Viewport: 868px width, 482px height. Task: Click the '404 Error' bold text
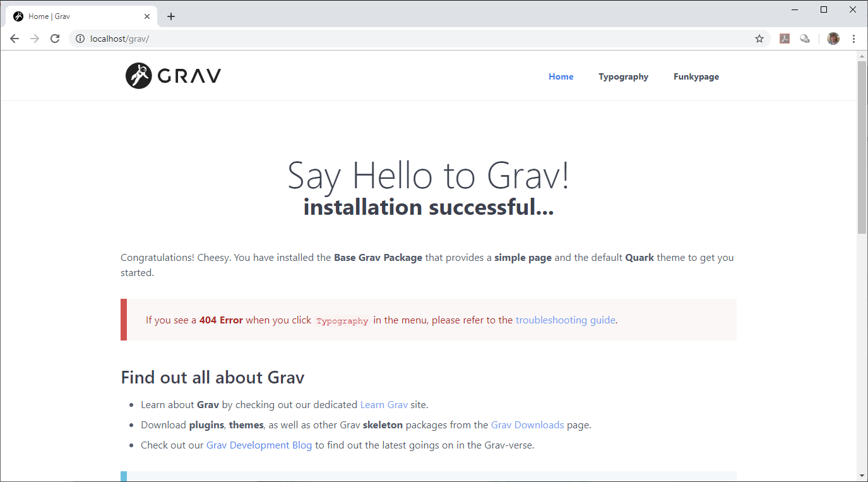tap(221, 320)
